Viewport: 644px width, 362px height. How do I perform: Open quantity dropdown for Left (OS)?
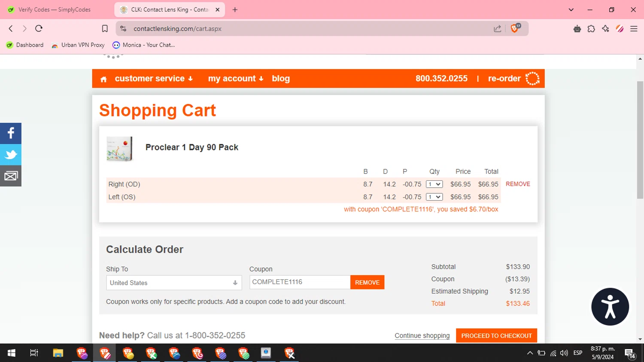pyautogui.click(x=434, y=197)
